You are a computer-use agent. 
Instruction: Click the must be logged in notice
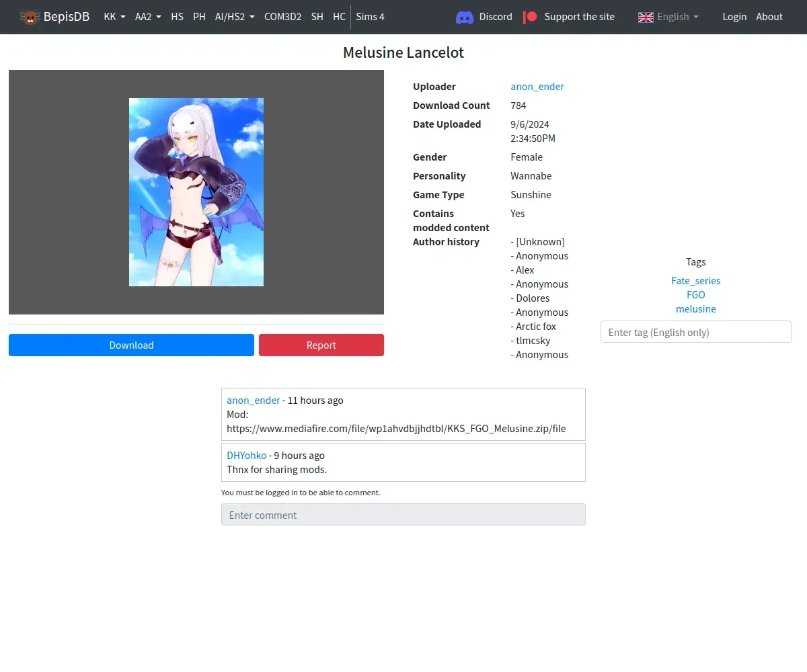[x=301, y=493]
